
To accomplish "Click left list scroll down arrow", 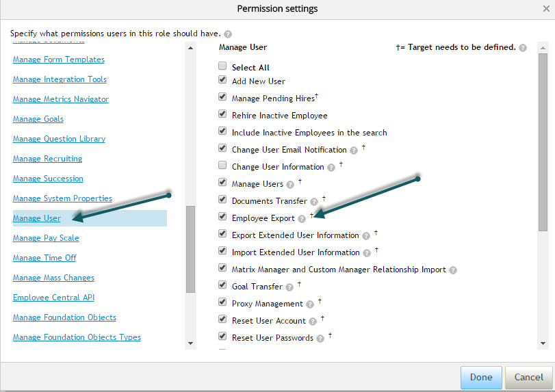I will pos(190,343).
